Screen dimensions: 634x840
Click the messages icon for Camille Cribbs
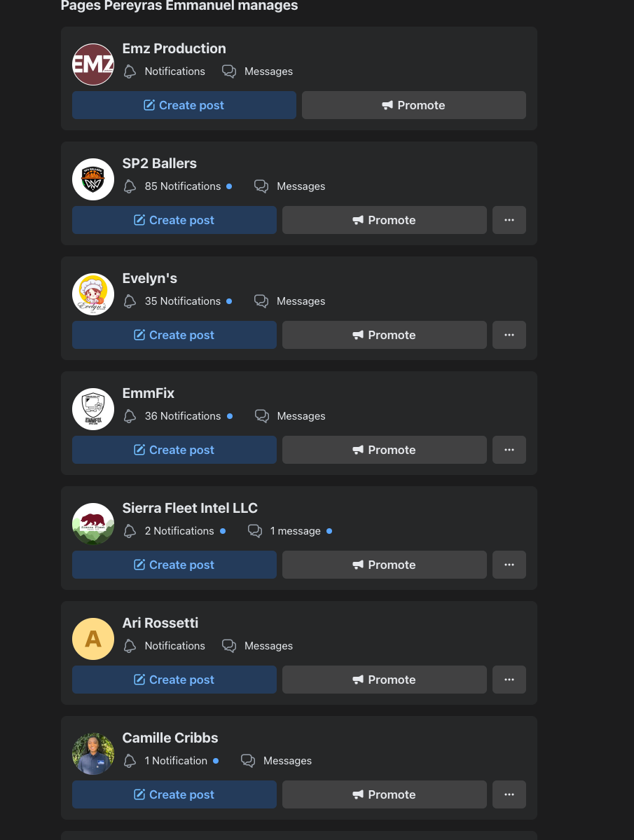[248, 761]
